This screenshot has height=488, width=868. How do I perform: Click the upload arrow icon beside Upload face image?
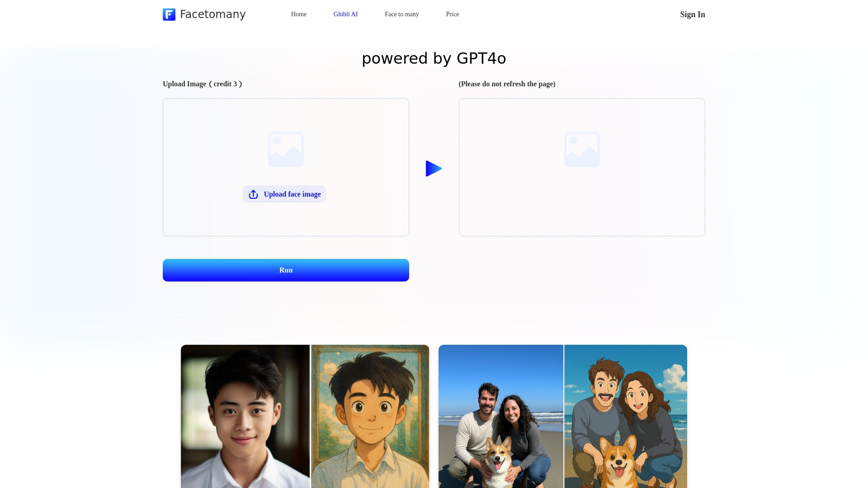point(253,194)
